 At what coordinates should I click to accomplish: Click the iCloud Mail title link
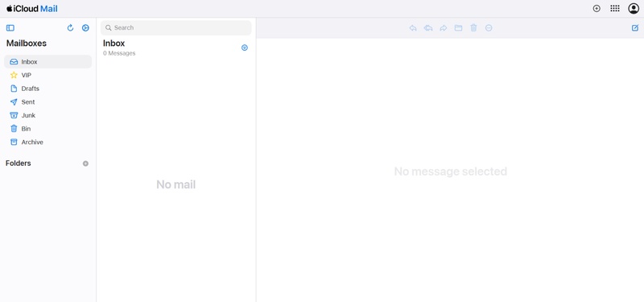[x=32, y=9]
